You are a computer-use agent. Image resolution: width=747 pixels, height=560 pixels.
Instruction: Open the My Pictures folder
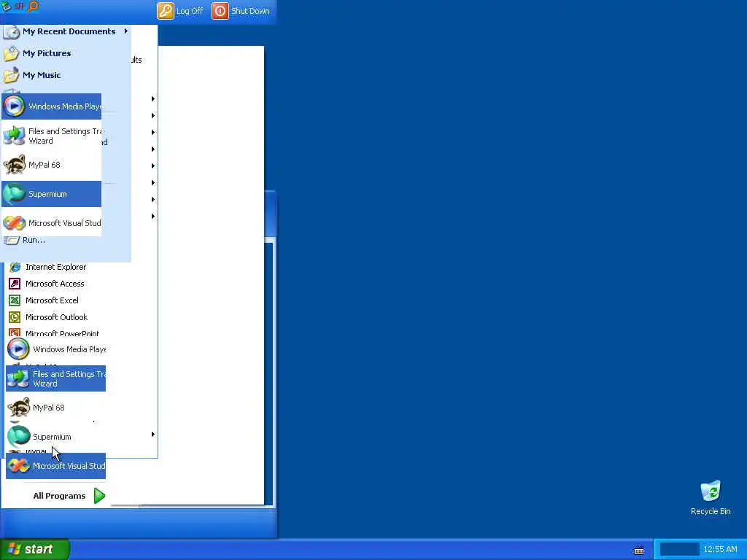click(x=37, y=53)
